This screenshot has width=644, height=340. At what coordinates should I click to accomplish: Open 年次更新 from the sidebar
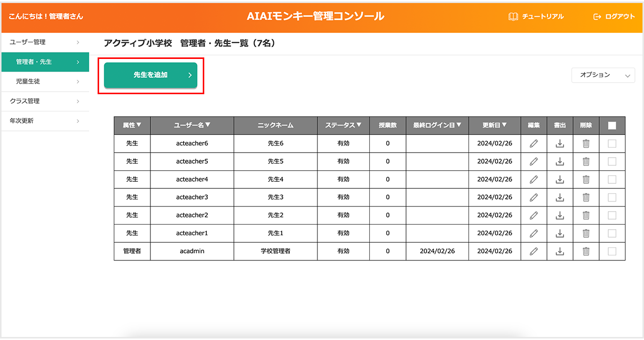coord(44,121)
